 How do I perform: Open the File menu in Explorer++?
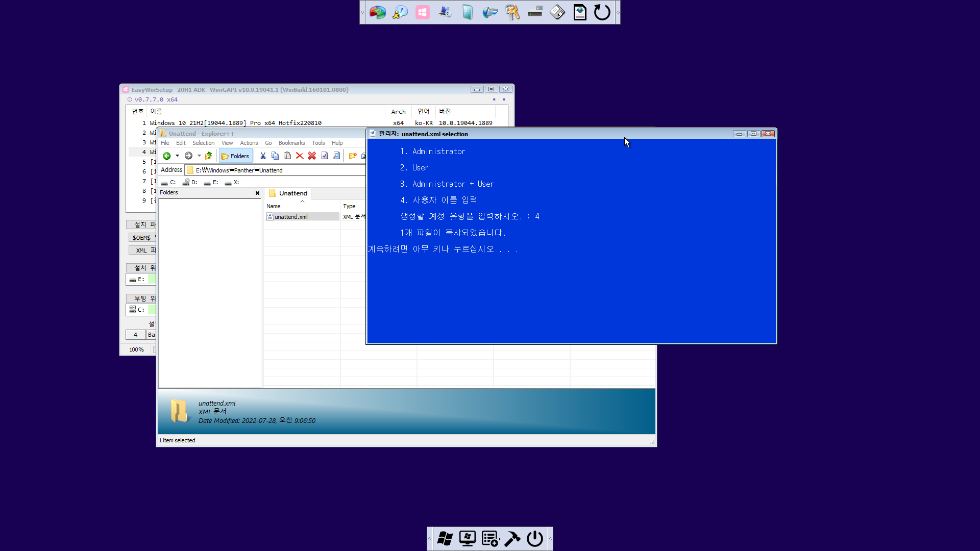tap(165, 143)
